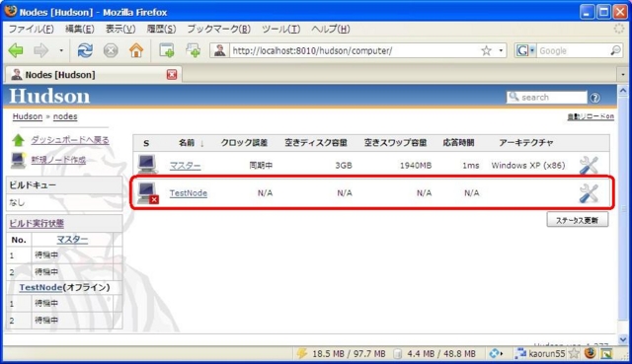Click the green up arrow dashboard icon
Viewport: 632px width, 364px height.
[x=18, y=140]
